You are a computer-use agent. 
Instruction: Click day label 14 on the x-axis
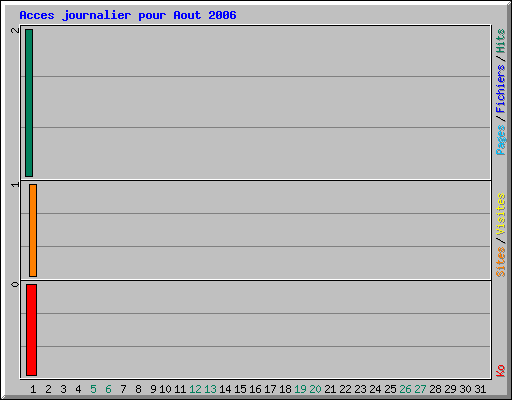click(x=225, y=389)
